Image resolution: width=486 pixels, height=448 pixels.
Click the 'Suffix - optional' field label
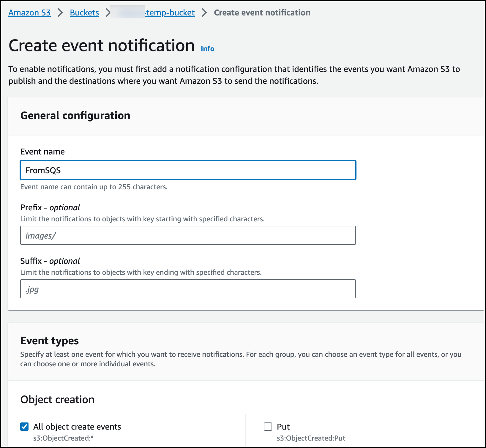tap(50, 261)
